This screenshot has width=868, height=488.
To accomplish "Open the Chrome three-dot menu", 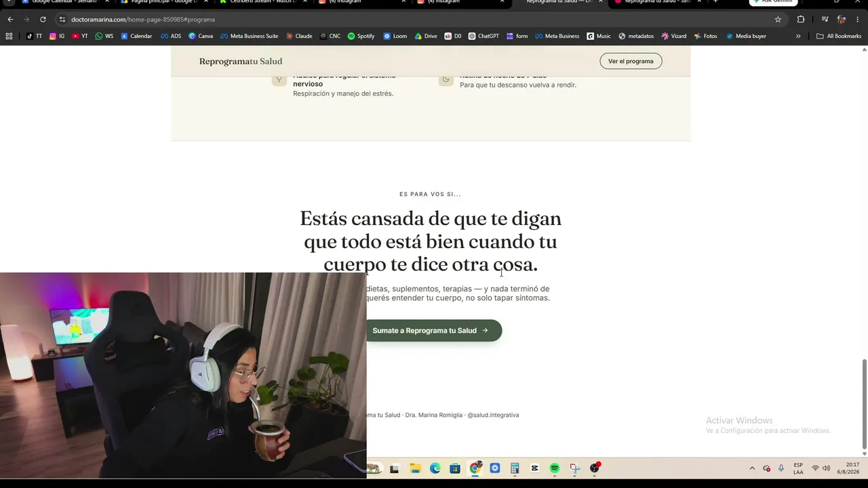I will 858,20.
